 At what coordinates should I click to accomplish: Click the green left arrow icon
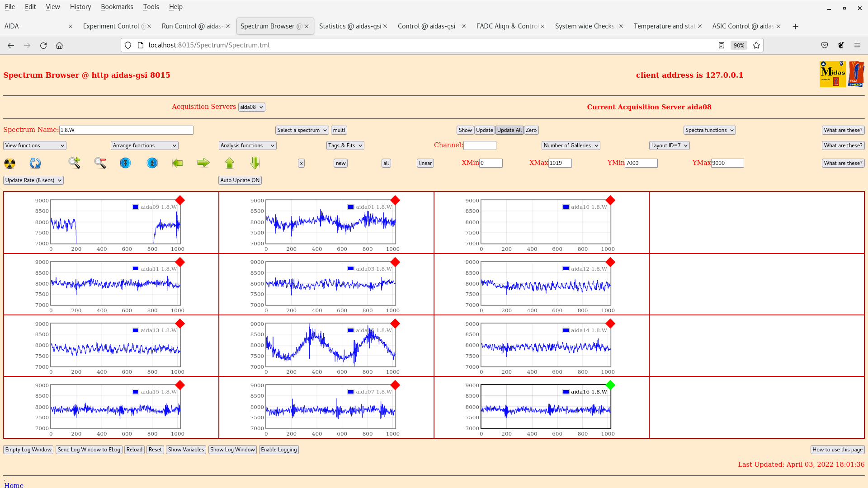click(178, 163)
